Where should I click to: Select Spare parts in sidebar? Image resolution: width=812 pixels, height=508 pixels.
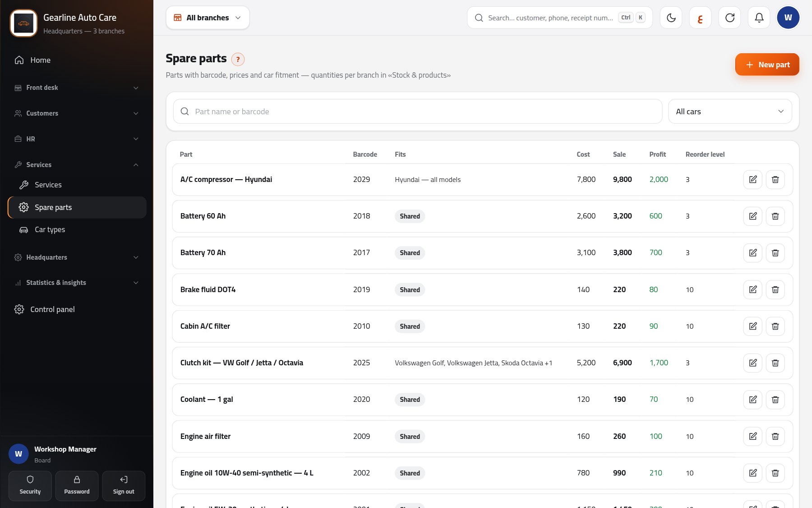point(77,207)
